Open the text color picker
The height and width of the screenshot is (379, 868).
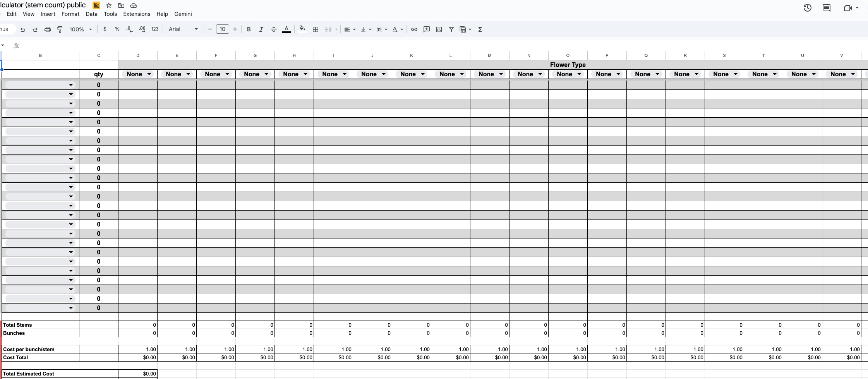[x=286, y=29]
